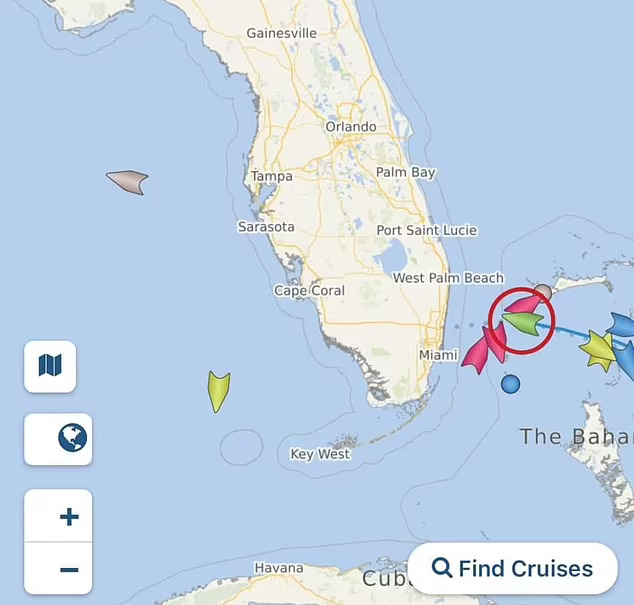Click the Orlando city label
Screen dimensions: 634x605
pos(351,127)
